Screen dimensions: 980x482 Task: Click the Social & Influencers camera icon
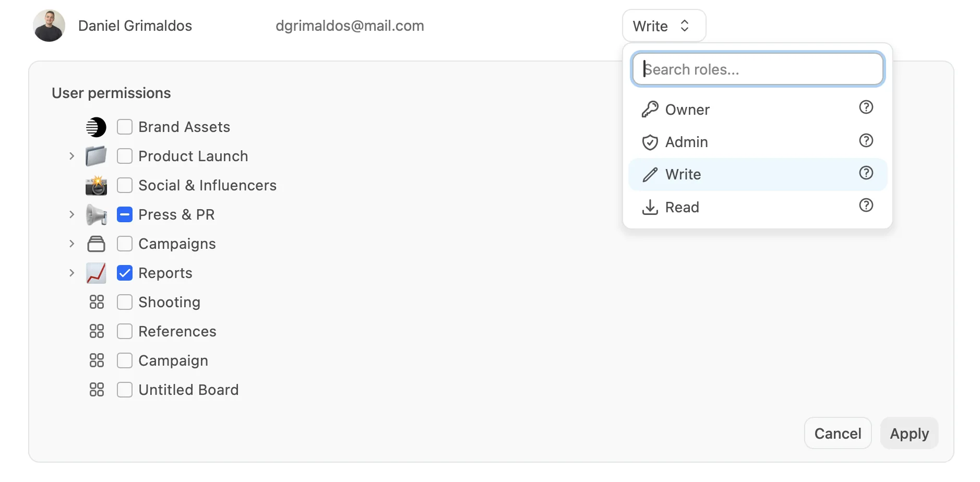point(96,185)
